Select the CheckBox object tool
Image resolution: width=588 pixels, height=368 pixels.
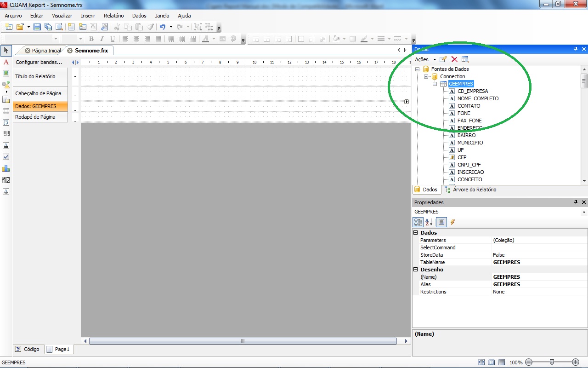(6, 157)
